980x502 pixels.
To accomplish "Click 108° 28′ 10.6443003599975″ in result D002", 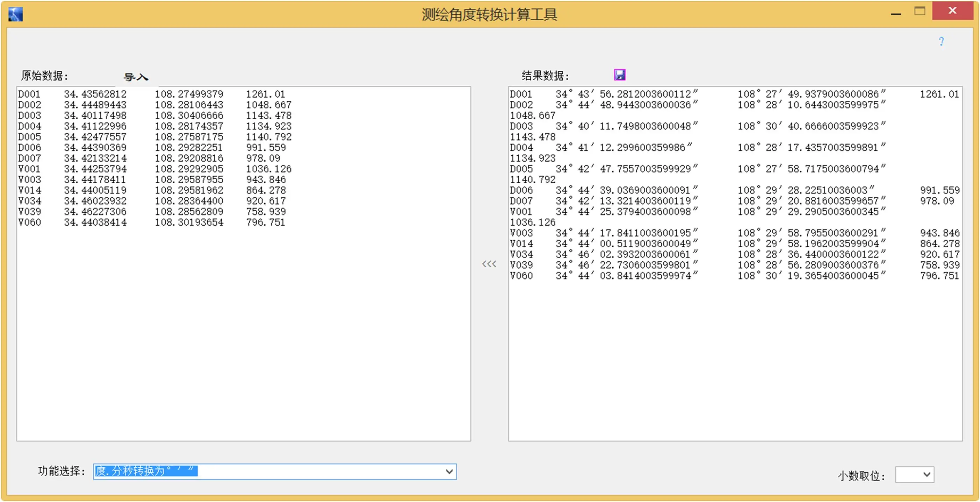I will pos(812,104).
